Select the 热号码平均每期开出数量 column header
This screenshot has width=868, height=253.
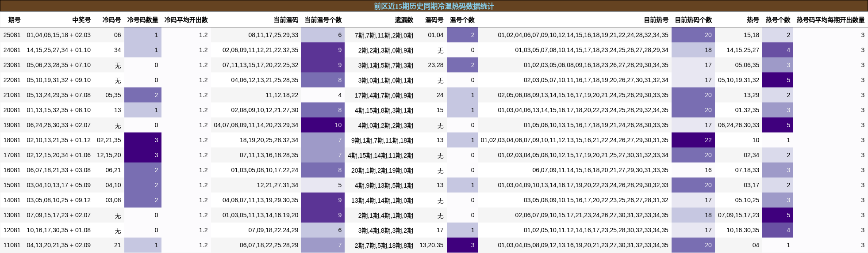[830, 20]
